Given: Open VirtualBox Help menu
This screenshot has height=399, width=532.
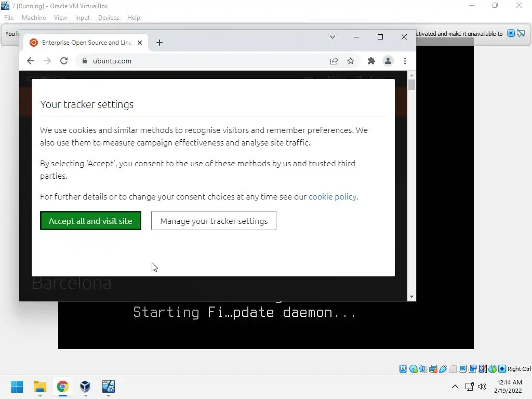Looking at the screenshot, I should pyautogui.click(x=134, y=18).
